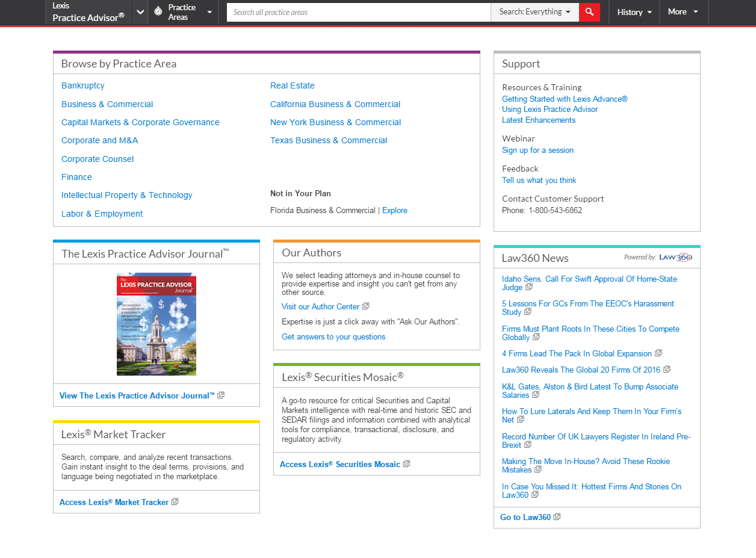Open the Lexis Practice Advisor product switcher arrow
Viewport: 756px width, 558px height.
(140, 12)
